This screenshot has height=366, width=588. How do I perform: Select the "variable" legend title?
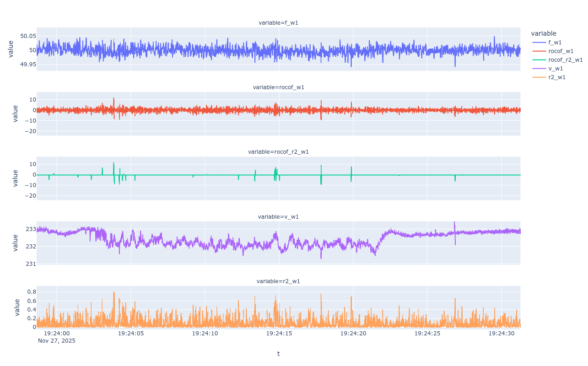coord(544,33)
